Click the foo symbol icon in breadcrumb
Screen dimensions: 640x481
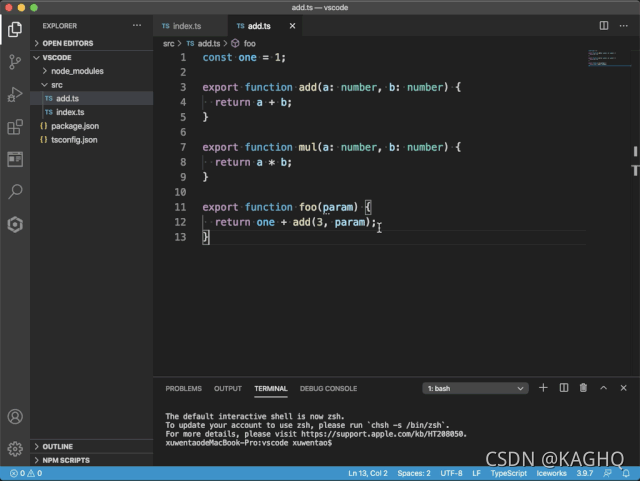235,43
